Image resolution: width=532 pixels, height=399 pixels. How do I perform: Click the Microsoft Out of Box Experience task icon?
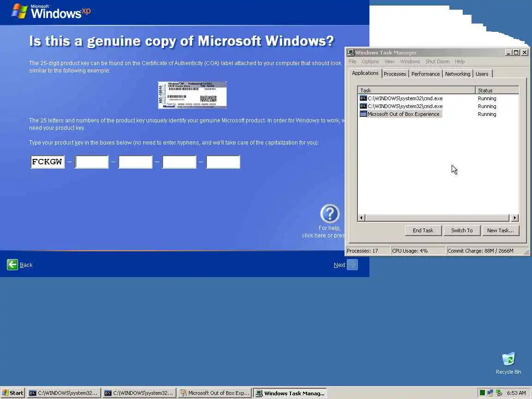363,114
